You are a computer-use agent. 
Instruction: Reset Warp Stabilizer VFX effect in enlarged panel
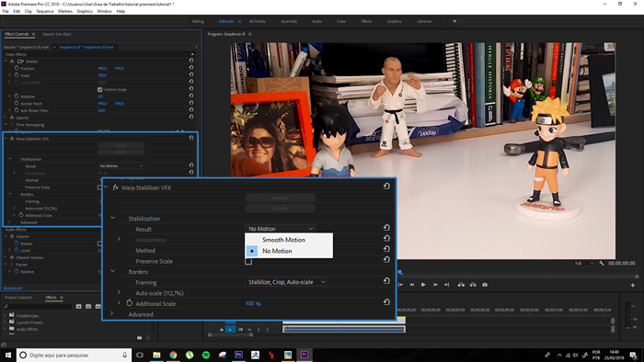coord(386,187)
